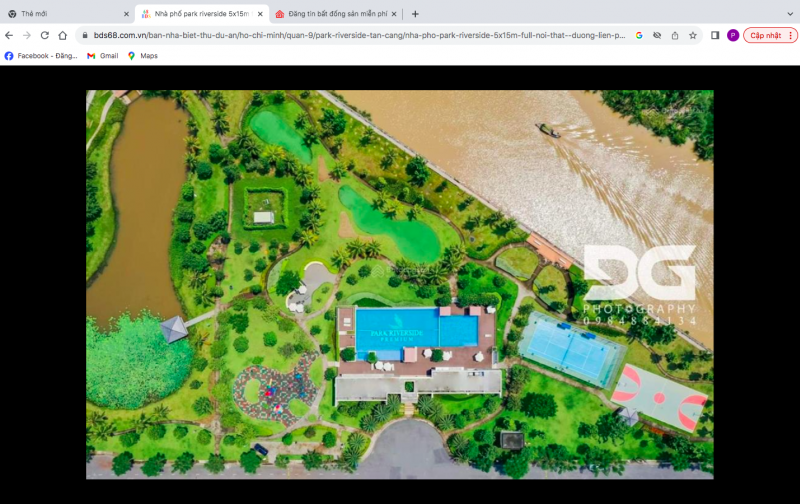Reload the current page
The width and height of the screenshot is (800, 504).
point(45,35)
